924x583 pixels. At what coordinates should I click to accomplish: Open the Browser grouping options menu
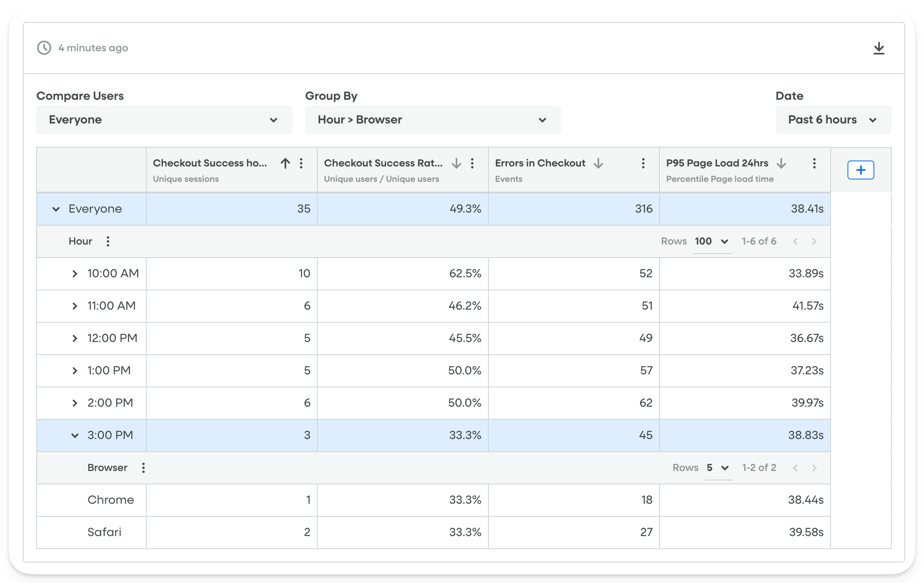(143, 467)
